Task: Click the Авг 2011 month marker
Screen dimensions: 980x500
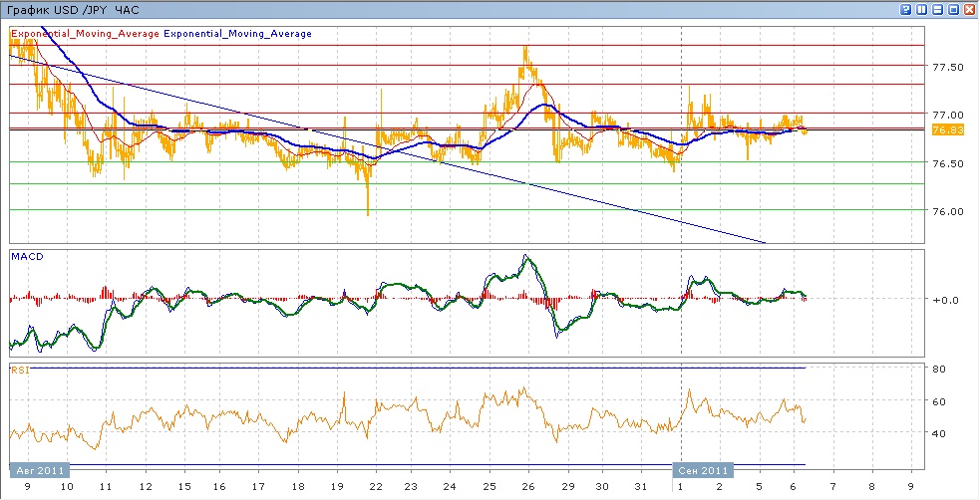Action: click(x=39, y=469)
